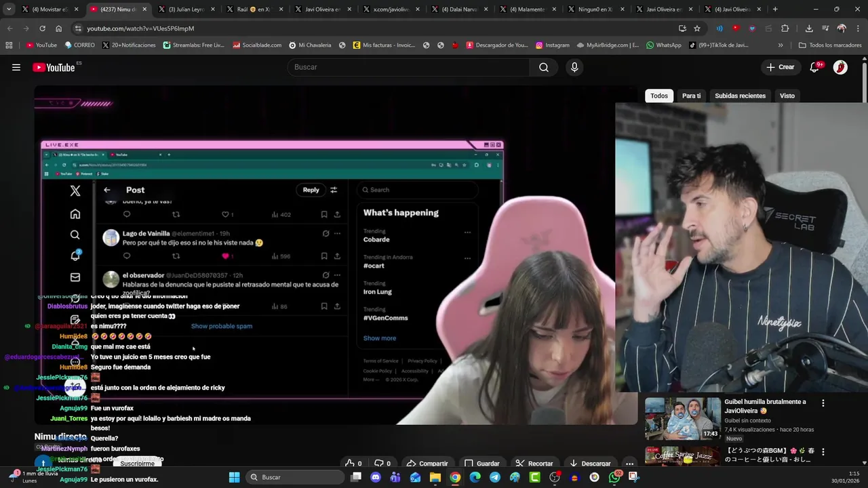The height and width of the screenshot is (488, 868).
Task: Open the TikTok de Javi bookmark
Action: [718, 45]
